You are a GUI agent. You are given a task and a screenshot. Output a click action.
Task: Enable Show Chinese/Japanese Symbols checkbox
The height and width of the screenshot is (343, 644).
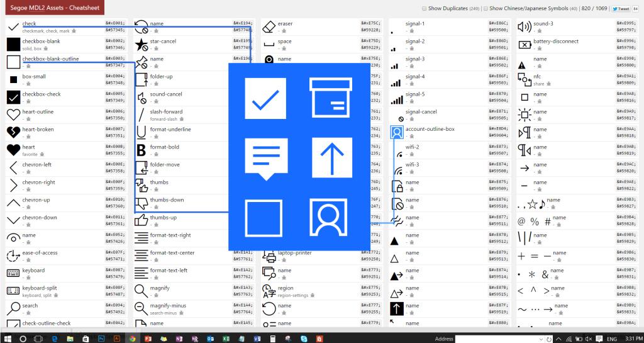(486, 8)
